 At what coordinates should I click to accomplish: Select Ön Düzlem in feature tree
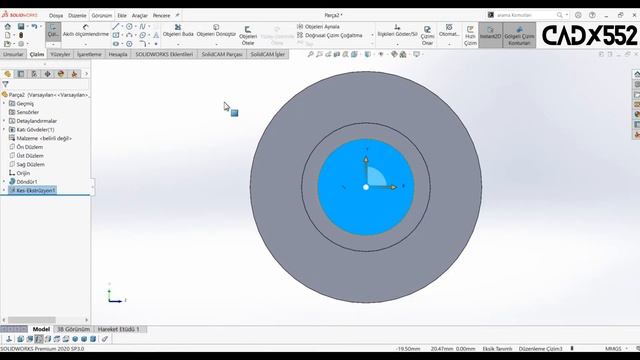point(26,147)
